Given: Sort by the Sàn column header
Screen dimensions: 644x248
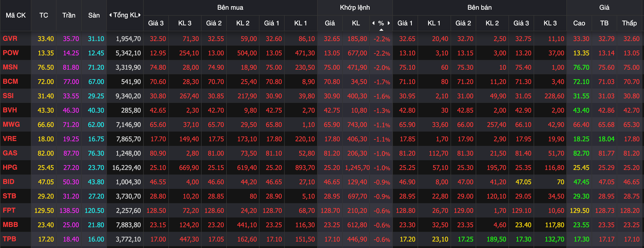Looking at the screenshot, I should click(94, 15).
